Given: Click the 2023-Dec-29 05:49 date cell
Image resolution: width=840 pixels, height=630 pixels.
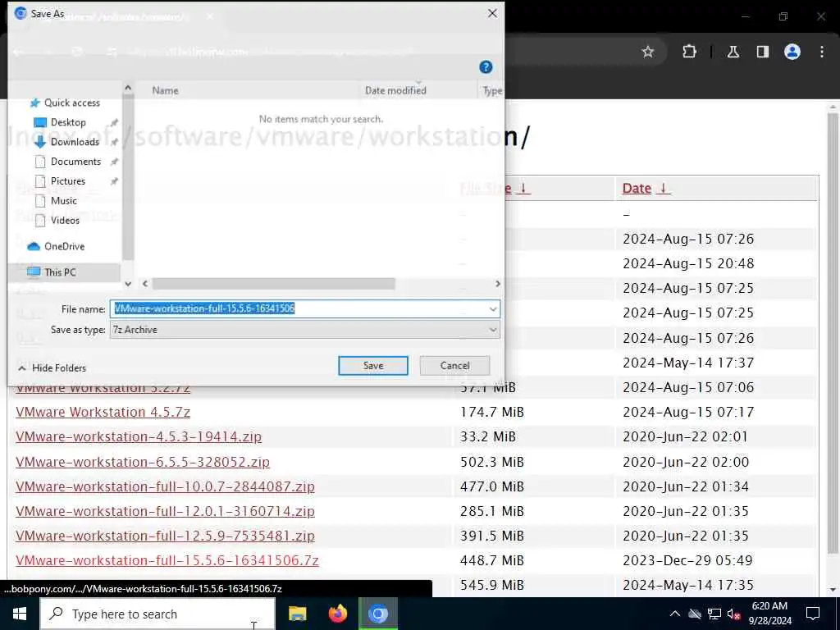Looking at the screenshot, I should 688,560.
